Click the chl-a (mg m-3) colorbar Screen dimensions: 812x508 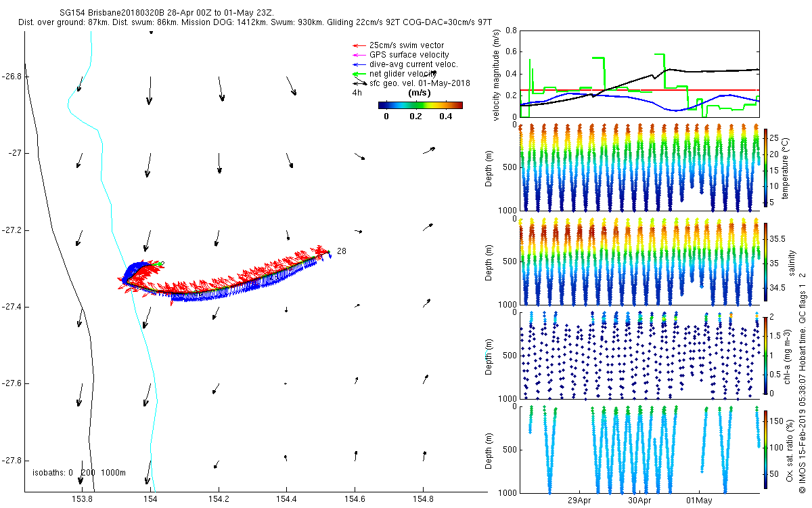coord(765,353)
